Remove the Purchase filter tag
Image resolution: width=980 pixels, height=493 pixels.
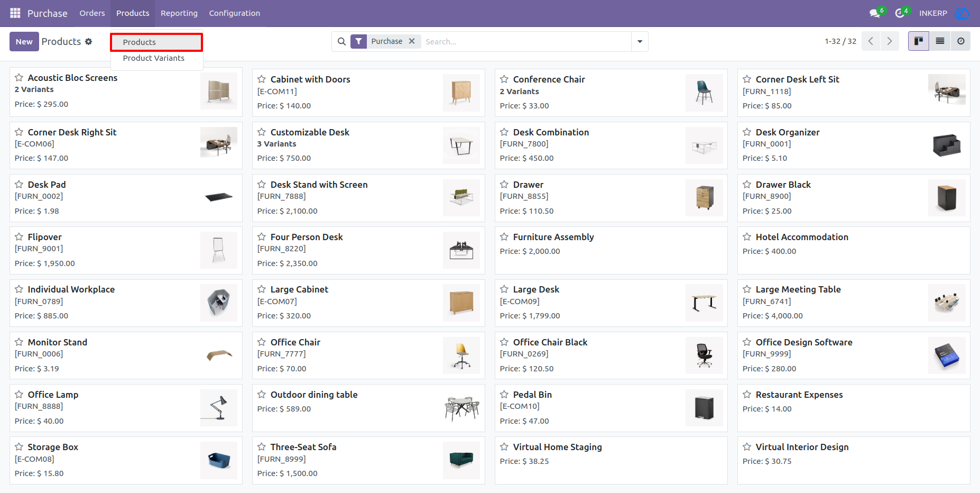[412, 41]
